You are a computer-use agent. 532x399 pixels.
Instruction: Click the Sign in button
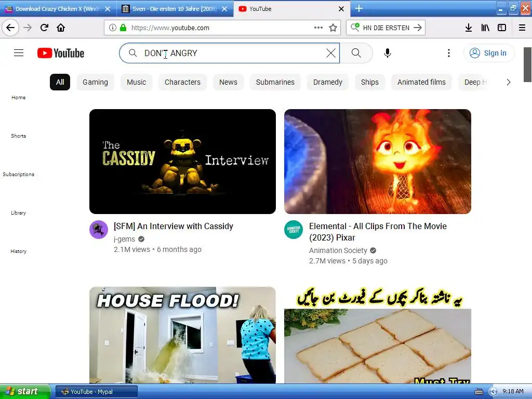coord(488,53)
